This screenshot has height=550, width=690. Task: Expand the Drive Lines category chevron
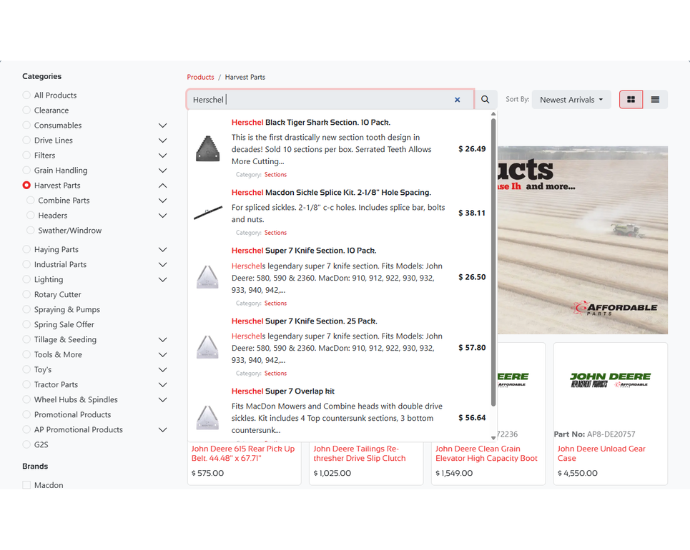[x=163, y=140]
